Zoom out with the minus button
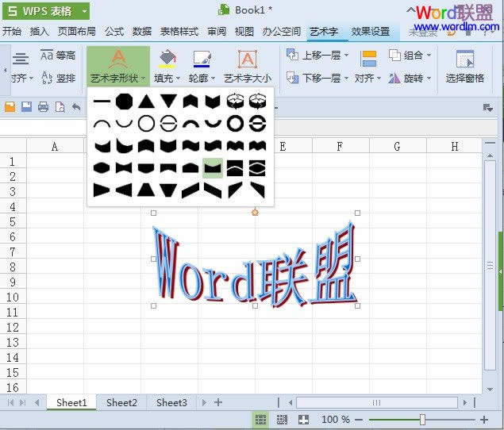504x430 pixels. coord(359,420)
